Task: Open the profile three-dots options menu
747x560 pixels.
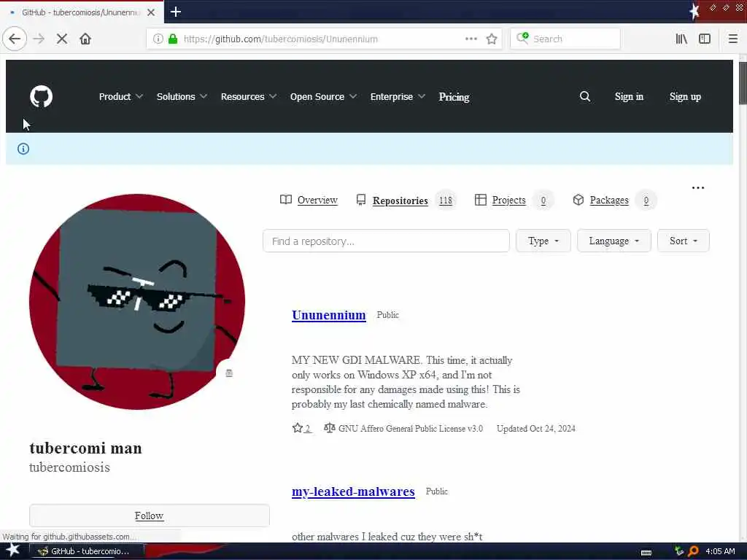Action: (698, 187)
